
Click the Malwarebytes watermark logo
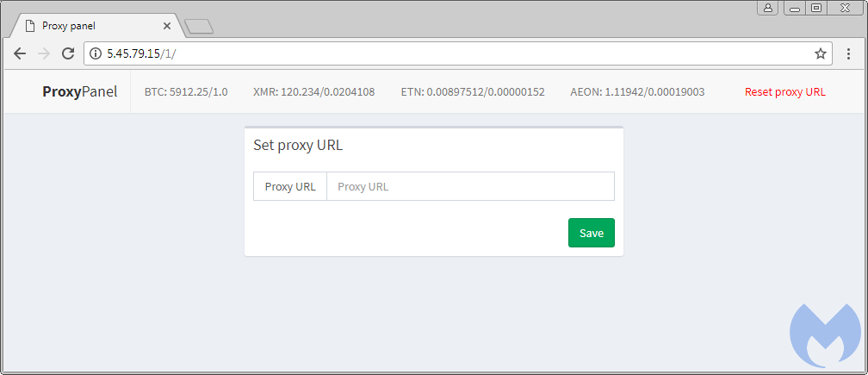(824, 336)
